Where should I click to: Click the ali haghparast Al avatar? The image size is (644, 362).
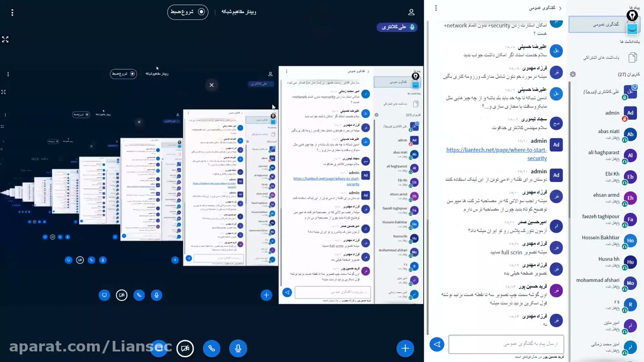pyautogui.click(x=630, y=155)
